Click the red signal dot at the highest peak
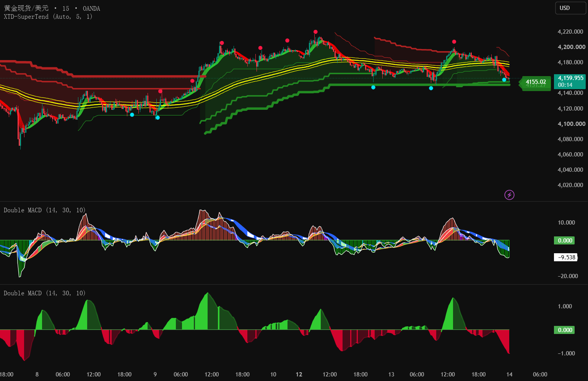588x381 pixels. tap(315, 32)
